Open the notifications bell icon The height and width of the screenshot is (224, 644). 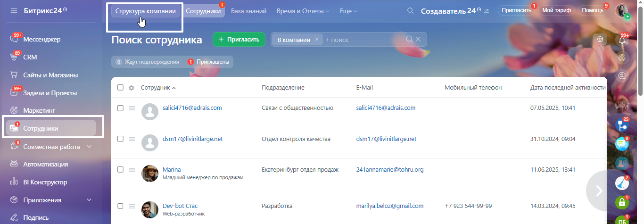[x=624, y=40]
